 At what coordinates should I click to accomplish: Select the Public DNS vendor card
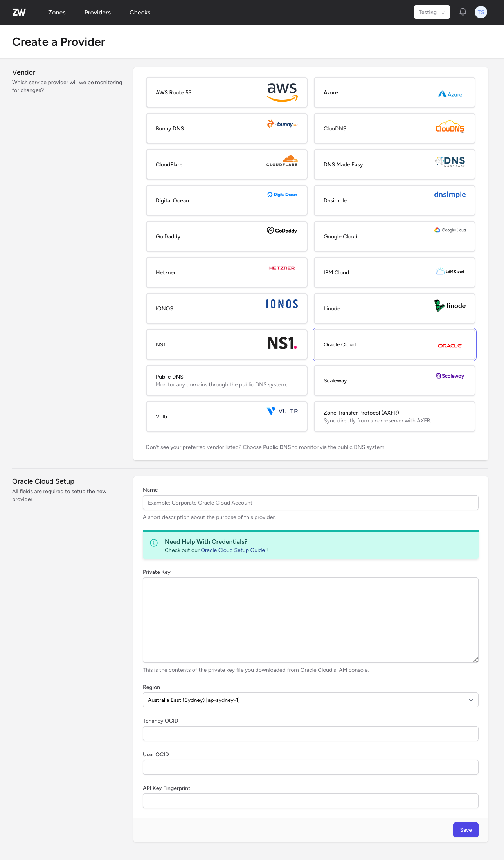coord(227,380)
